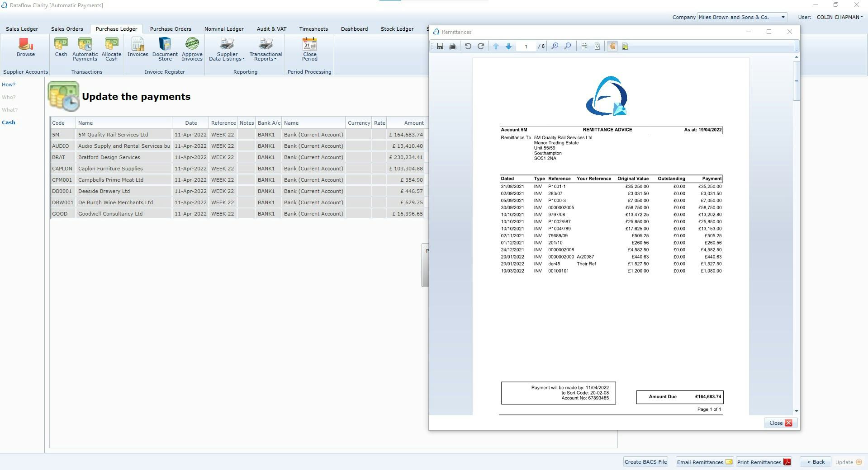Image resolution: width=868 pixels, height=470 pixels.
Task: Open the Cash wizard step
Action: click(x=9, y=122)
